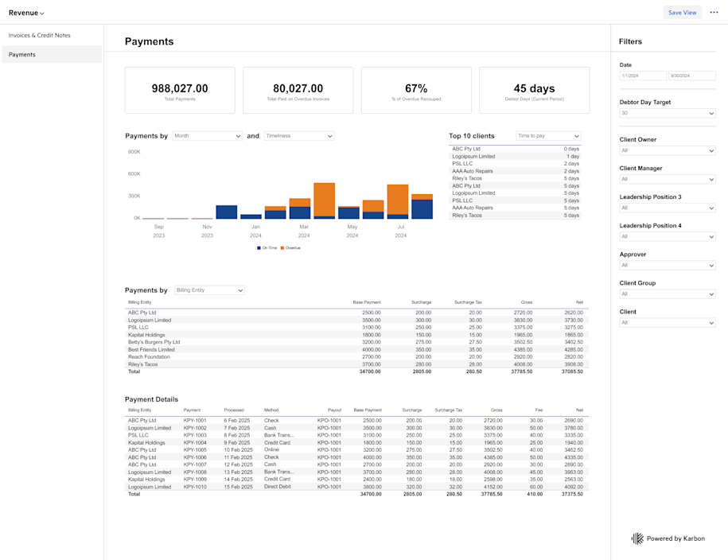
Task: Click the Save View button
Action: point(683,12)
